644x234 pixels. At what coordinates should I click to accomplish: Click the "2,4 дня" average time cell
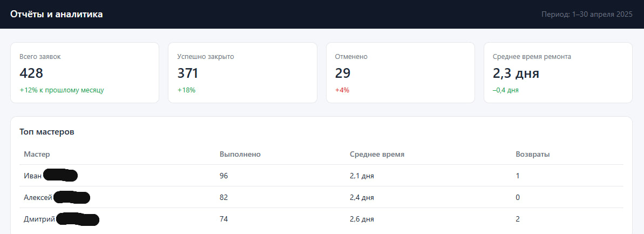click(362, 198)
